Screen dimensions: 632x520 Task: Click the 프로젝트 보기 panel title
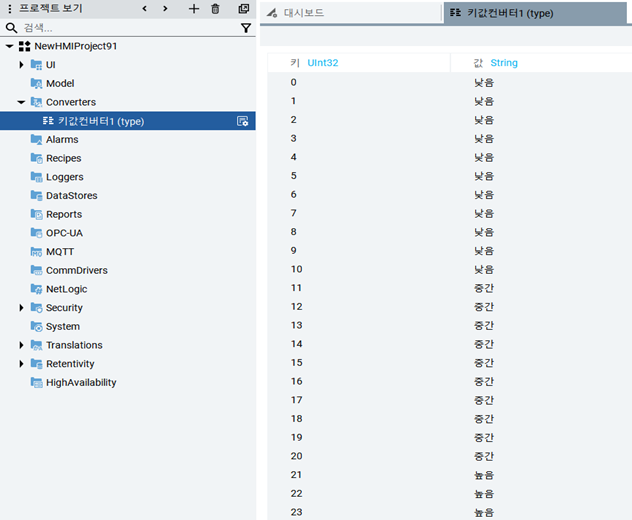[51, 8]
